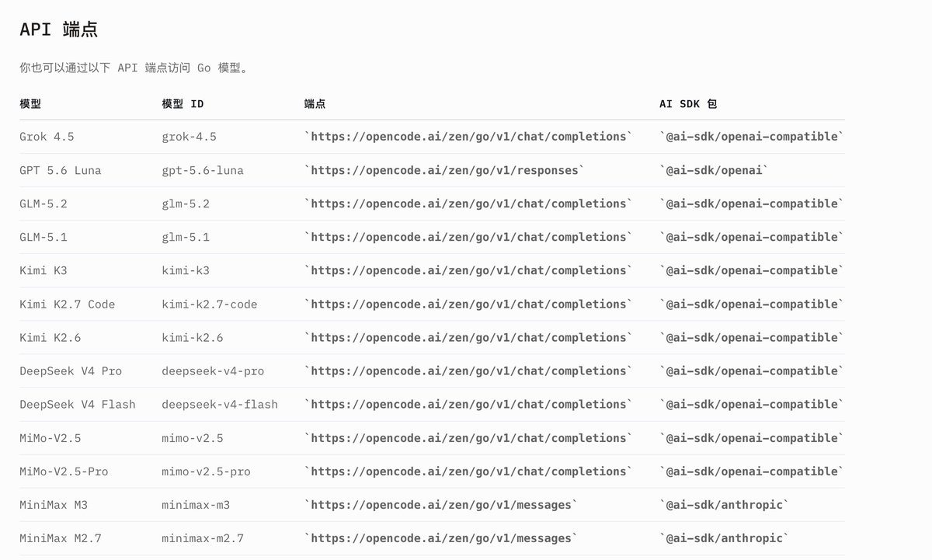Click the 'MiniMax M3' model name
Image resolution: width=932 pixels, height=560 pixels.
point(54,505)
